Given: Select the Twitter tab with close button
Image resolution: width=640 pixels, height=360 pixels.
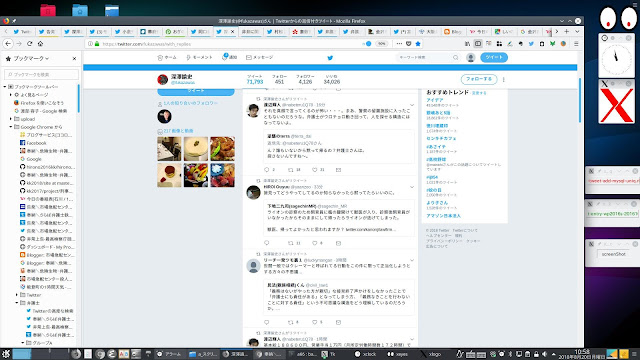Looking at the screenshot, I should pyautogui.click(x=225, y=31).
